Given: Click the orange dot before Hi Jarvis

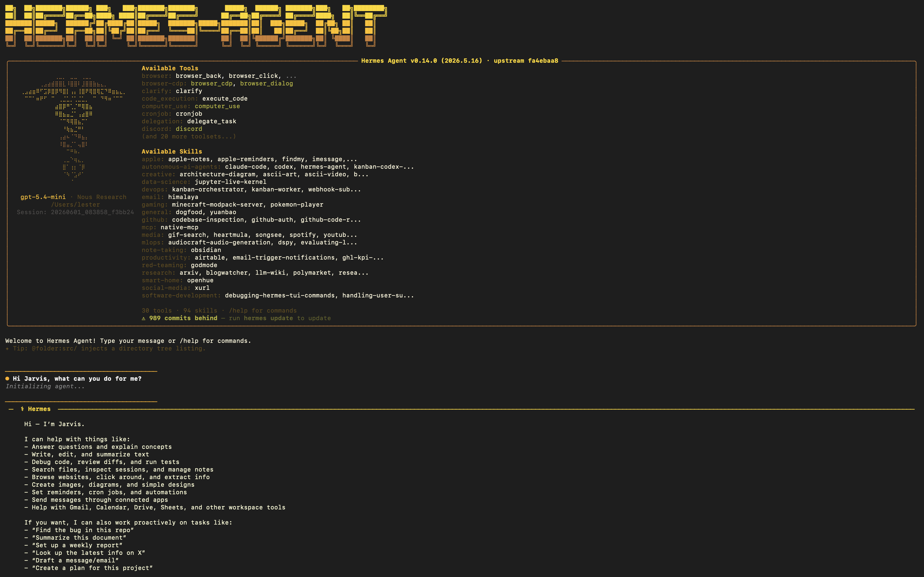Looking at the screenshot, I should [7, 379].
